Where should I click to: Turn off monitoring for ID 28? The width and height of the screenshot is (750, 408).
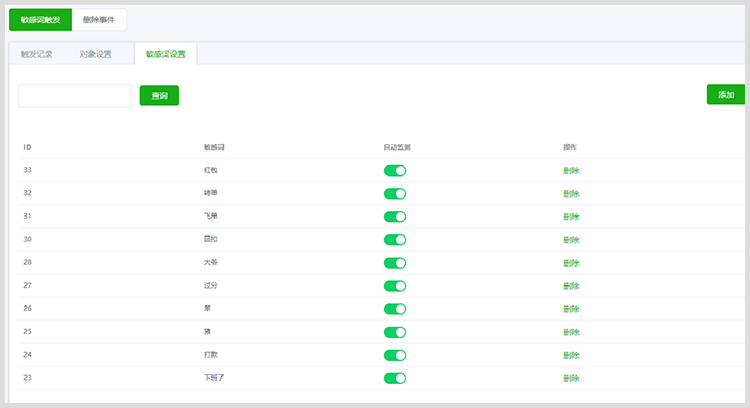pyautogui.click(x=395, y=262)
